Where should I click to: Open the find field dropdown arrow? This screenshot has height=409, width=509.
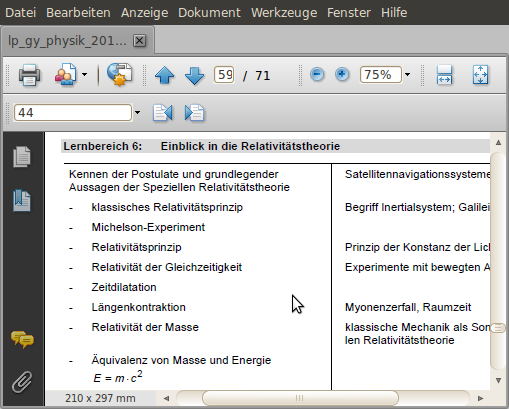click(137, 113)
